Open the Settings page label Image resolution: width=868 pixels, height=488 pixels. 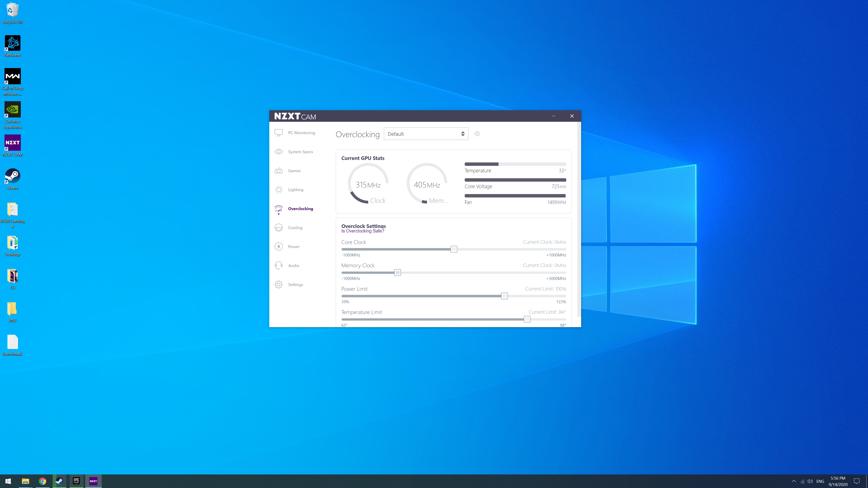(x=295, y=285)
